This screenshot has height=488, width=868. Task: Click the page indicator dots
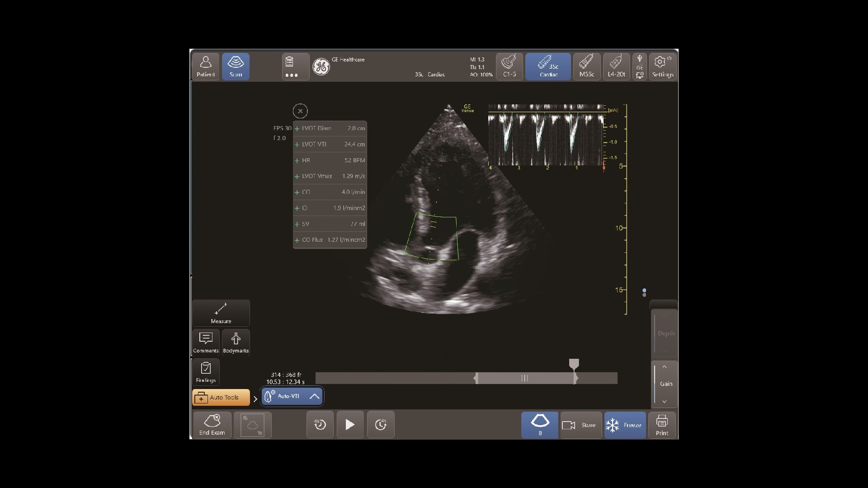644,292
